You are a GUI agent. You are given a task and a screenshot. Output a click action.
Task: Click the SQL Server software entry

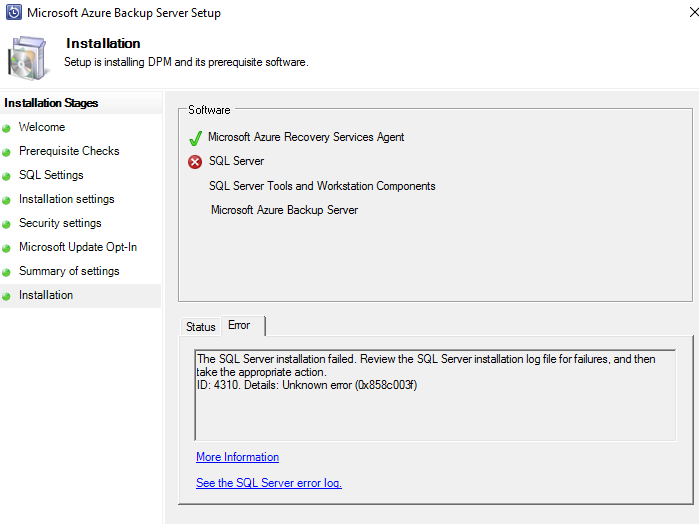236,161
